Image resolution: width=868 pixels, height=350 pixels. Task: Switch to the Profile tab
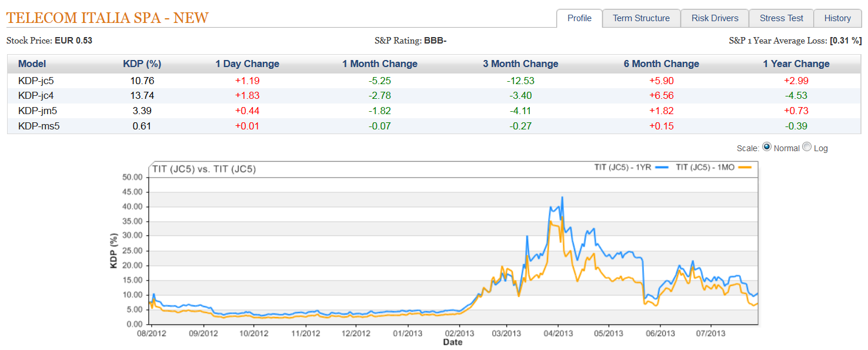(x=579, y=18)
